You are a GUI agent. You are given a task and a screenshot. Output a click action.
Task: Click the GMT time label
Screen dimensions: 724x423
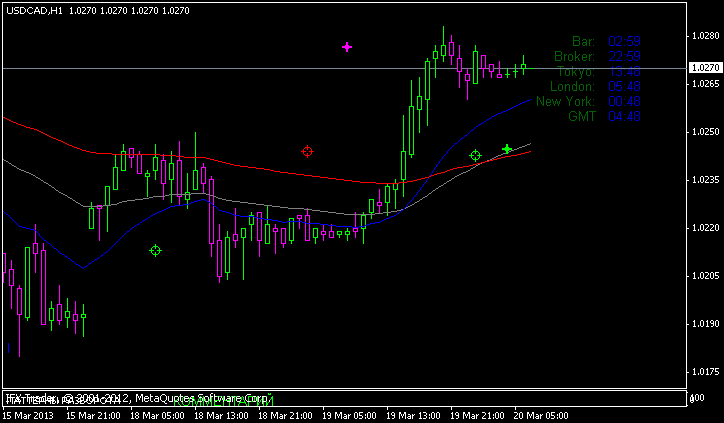coord(581,116)
